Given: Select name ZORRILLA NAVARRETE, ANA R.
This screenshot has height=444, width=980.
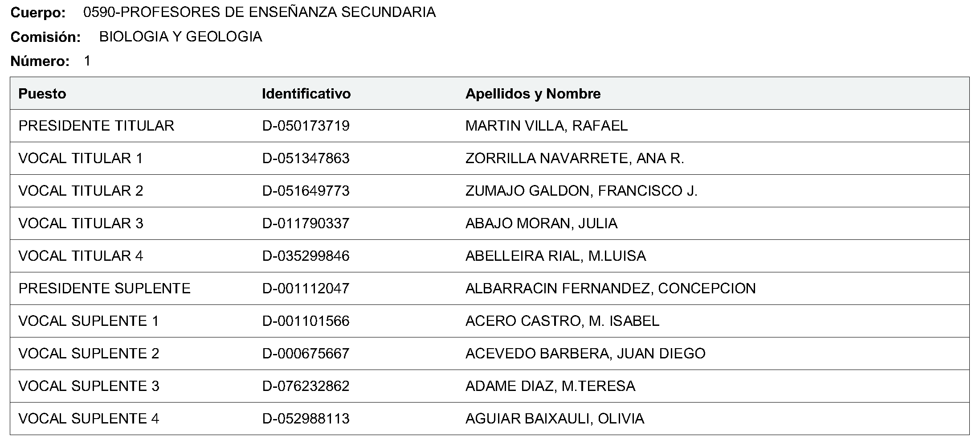Looking at the screenshot, I should click(575, 158).
